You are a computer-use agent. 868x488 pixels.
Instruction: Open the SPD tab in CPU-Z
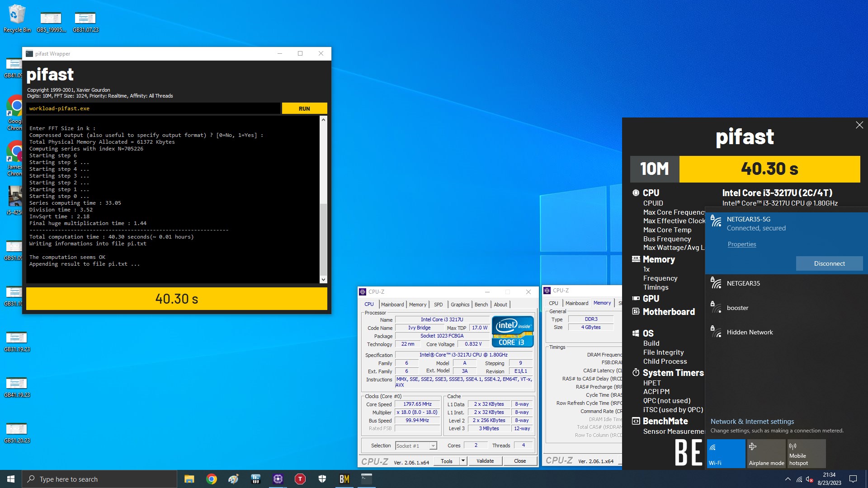click(x=438, y=305)
